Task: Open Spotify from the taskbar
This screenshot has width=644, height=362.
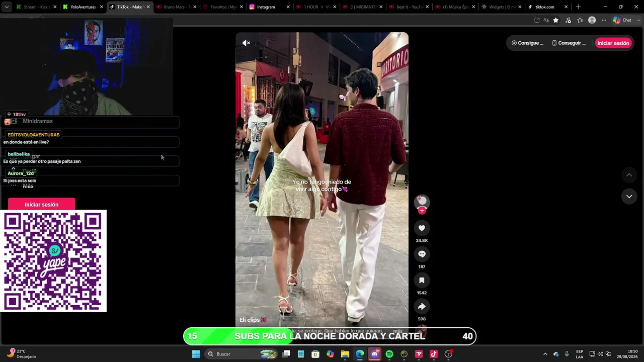Action: click(x=389, y=354)
